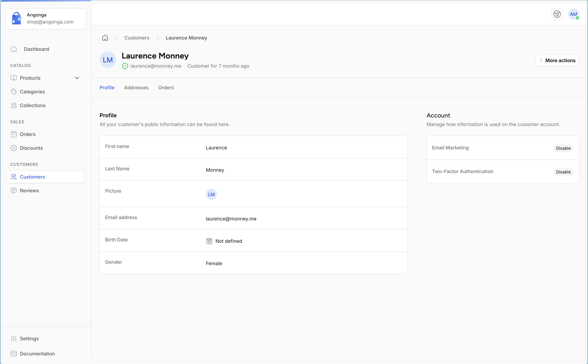This screenshot has height=364, width=588.
Task: Switch to the Orders tab
Action: (x=166, y=88)
